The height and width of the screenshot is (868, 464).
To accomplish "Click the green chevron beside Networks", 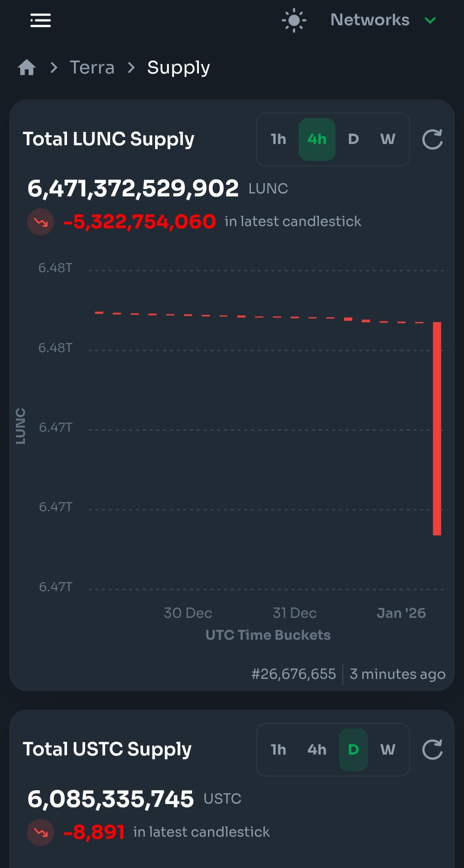I will [x=430, y=20].
